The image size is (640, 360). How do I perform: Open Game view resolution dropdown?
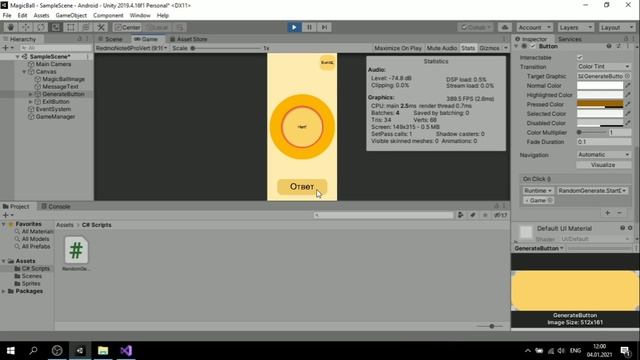(131, 48)
